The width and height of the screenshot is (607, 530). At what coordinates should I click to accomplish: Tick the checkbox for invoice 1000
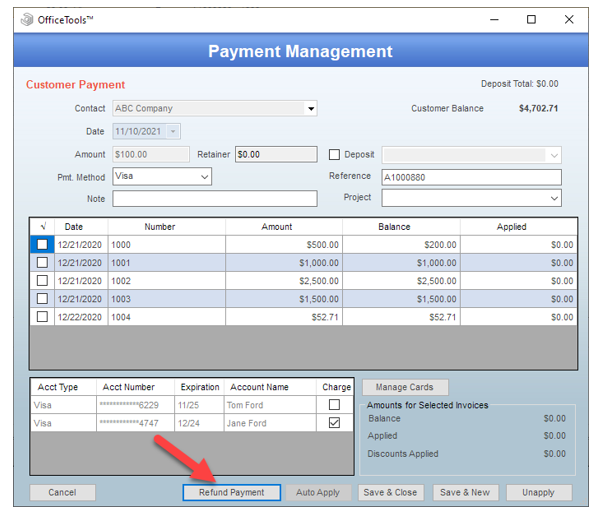pos(42,244)
